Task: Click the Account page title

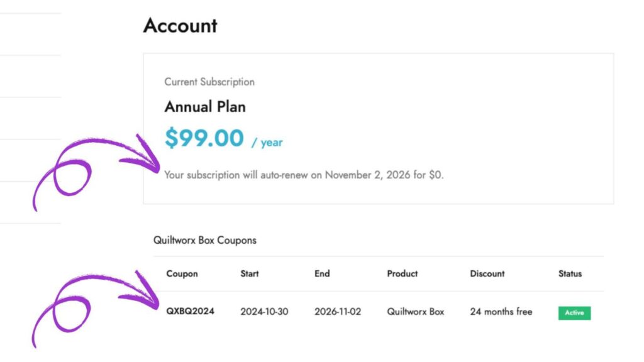Action: pyautogui.click(x=180, y=26)
